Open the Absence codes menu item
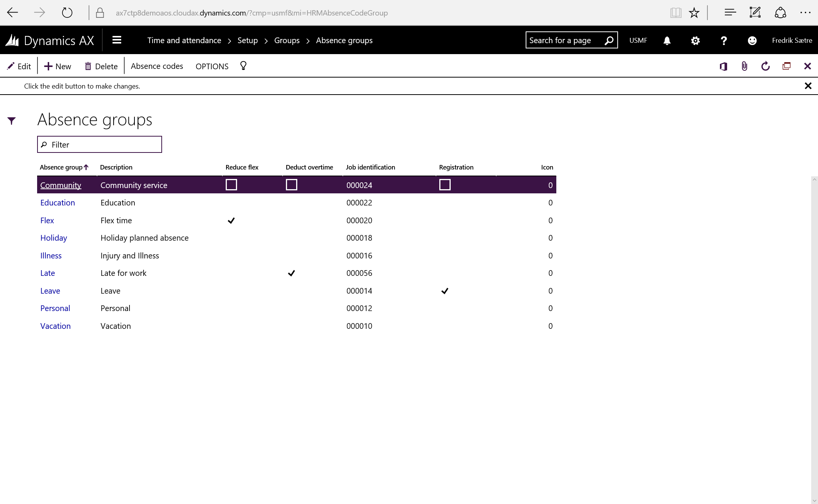Viewport: 818px width, 504px height. [x=157, y=66]
